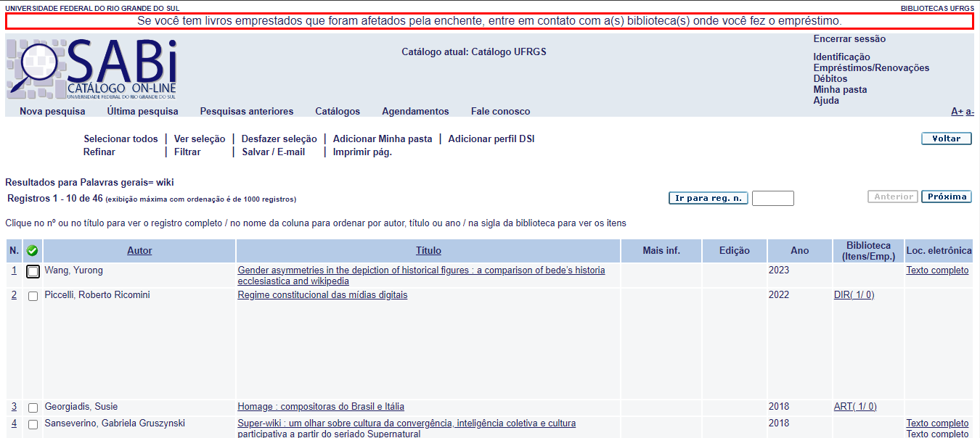
Task: Increase font size with A+
Action: [x=957, y=112]
